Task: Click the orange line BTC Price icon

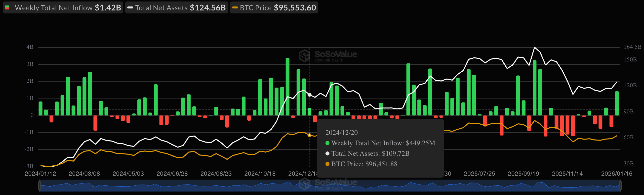Action: click(235, 8)
